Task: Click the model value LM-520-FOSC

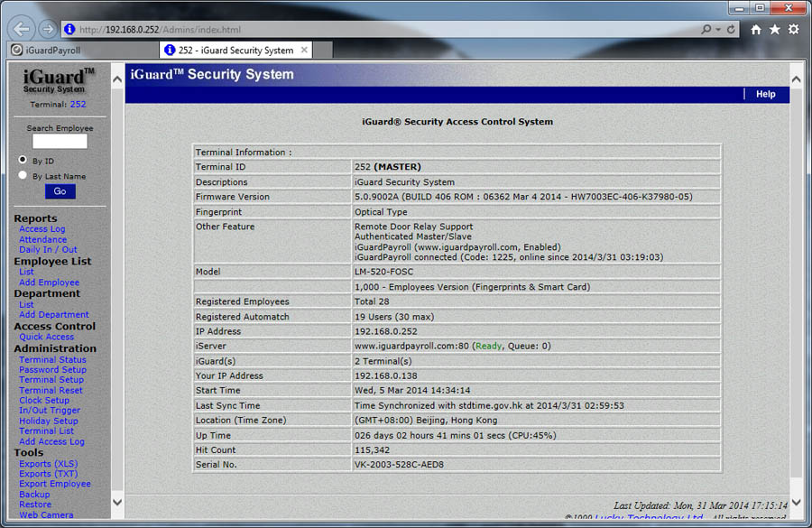Action: tap(383, 272)
